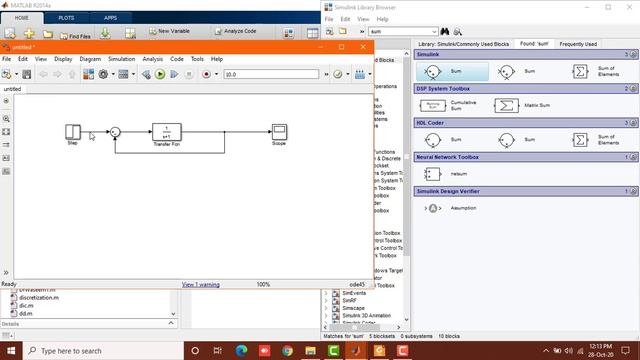Collapse the DSP System Toolbox section
640x360 pixels.
pos(633,89)
